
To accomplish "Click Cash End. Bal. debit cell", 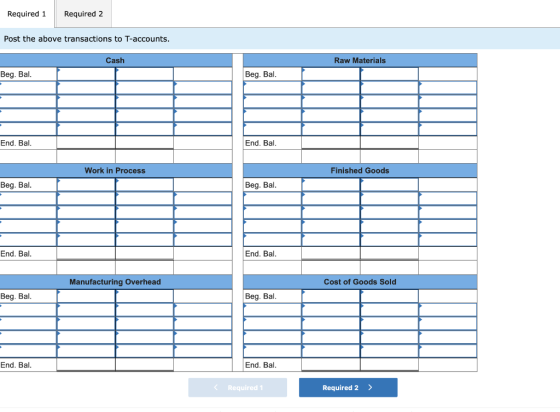I will pos(86,143).
